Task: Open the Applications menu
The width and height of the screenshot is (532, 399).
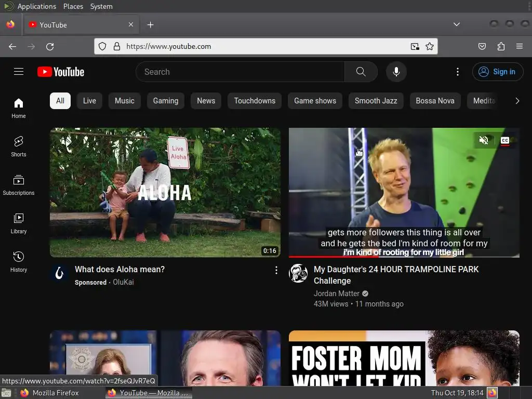Action: (37, 6)
